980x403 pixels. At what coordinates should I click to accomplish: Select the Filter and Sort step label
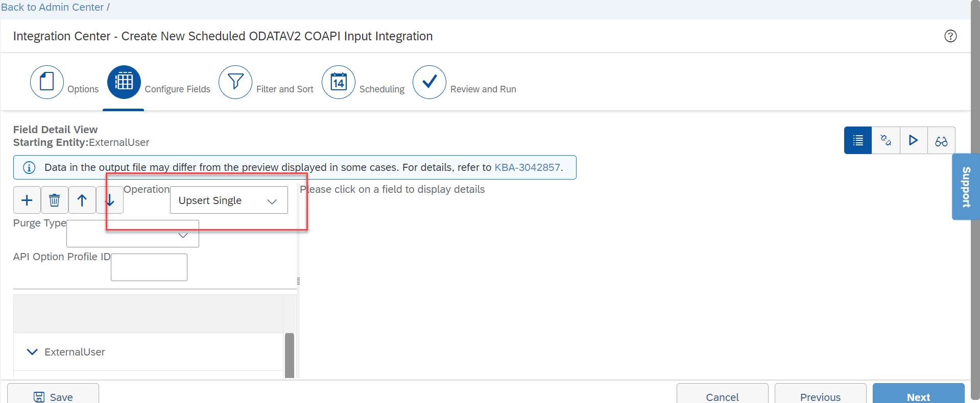[285, 89]
